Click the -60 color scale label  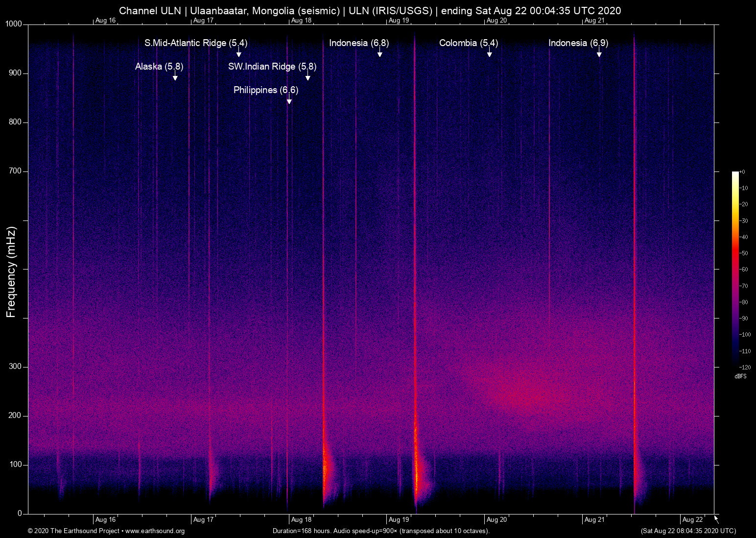744,269
